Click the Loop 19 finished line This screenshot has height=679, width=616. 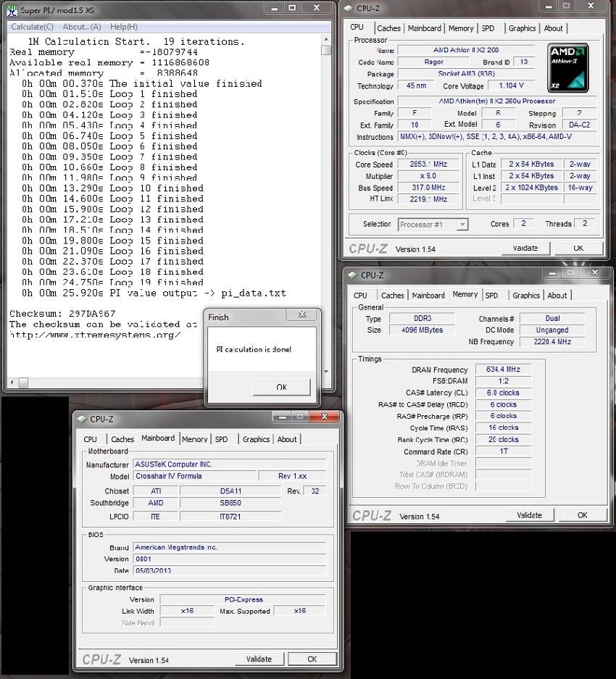112,283
